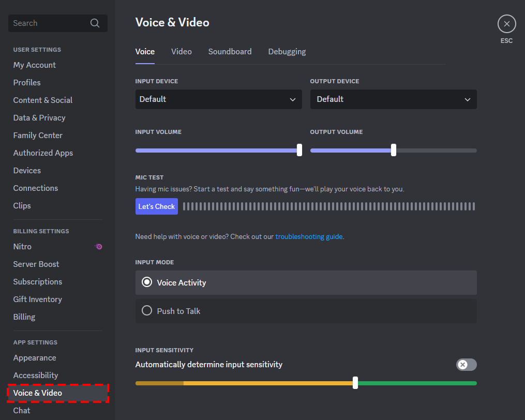
Task: Switch to the Video tab
Action: (181, 52)
